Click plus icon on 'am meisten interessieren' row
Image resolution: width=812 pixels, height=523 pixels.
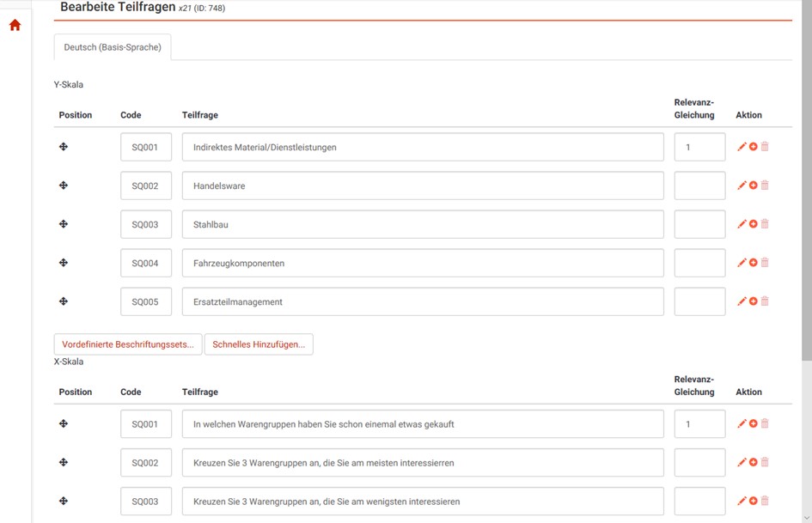pos(754,463)
